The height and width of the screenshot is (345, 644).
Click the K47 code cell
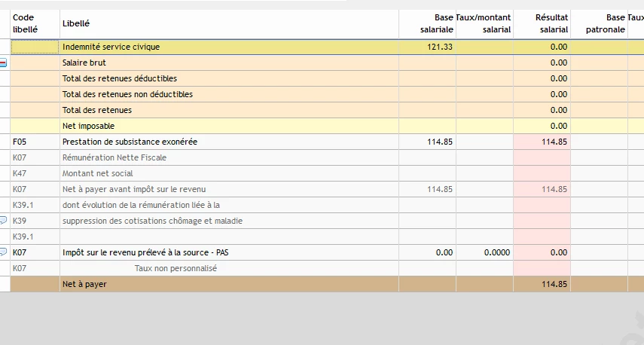pos(35,173)
